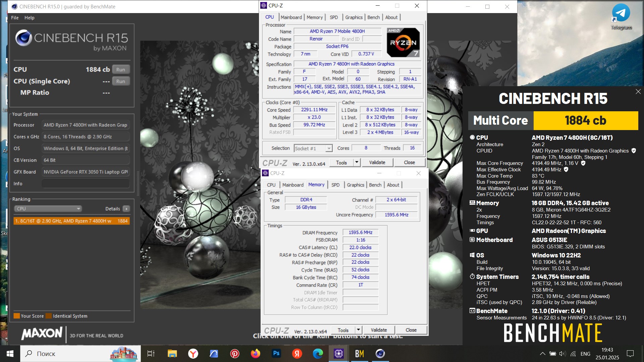Close the BenchMate result overlay
The height and width of the screenshot is (362, 644).
click(638, 92)
